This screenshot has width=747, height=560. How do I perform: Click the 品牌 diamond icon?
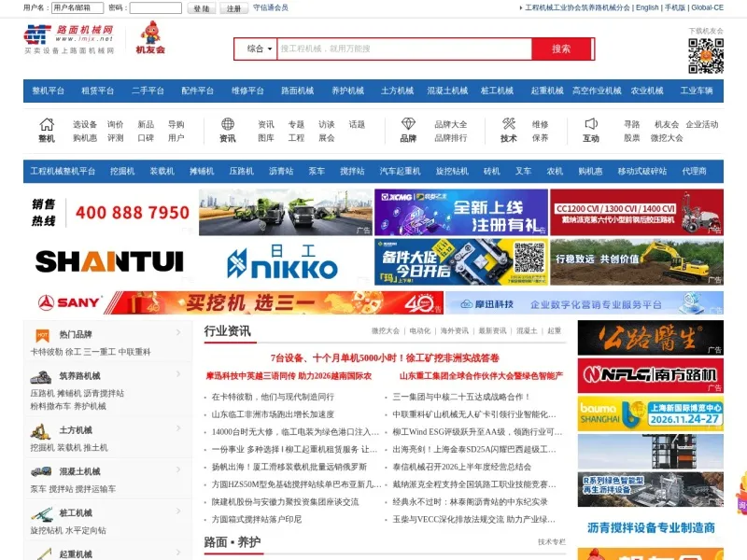tap(408, 124)
